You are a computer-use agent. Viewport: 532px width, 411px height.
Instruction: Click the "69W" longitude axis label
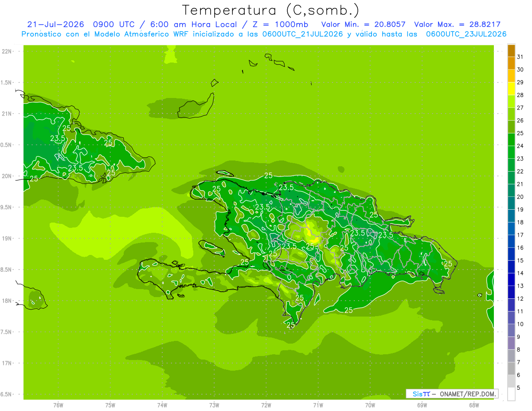tap(422, 405)
